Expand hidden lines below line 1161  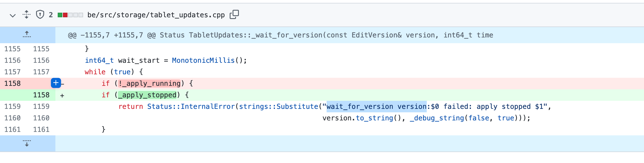pyautogui.click(x=27, y=143)
